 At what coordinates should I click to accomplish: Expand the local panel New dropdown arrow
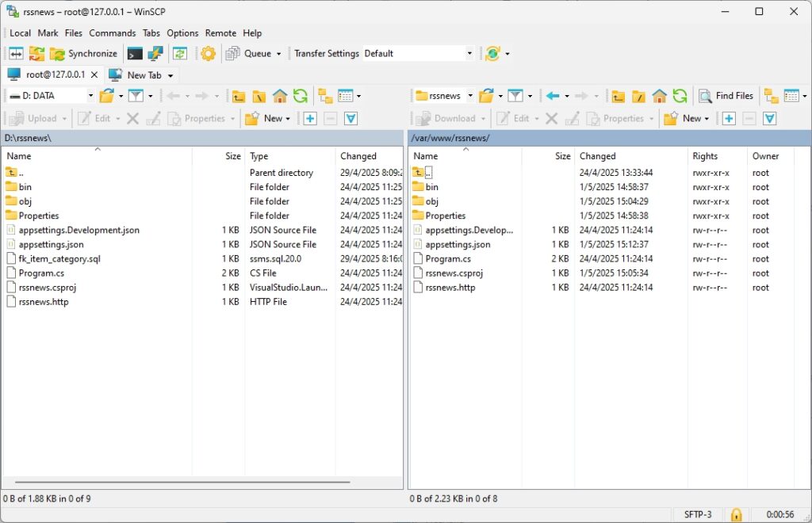pos(288,118)
